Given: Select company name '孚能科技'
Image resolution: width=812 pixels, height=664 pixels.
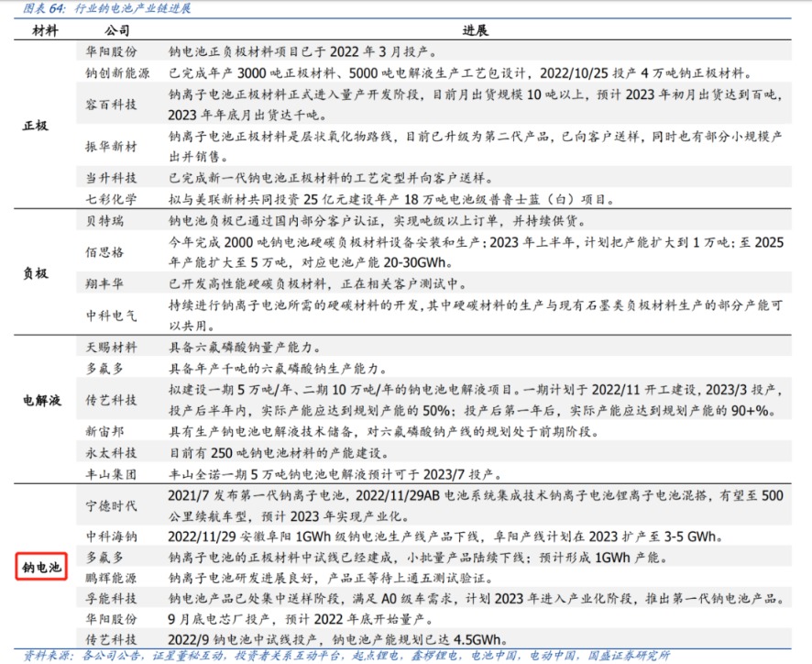Looking at the screenshot, I should pos(111,599).
